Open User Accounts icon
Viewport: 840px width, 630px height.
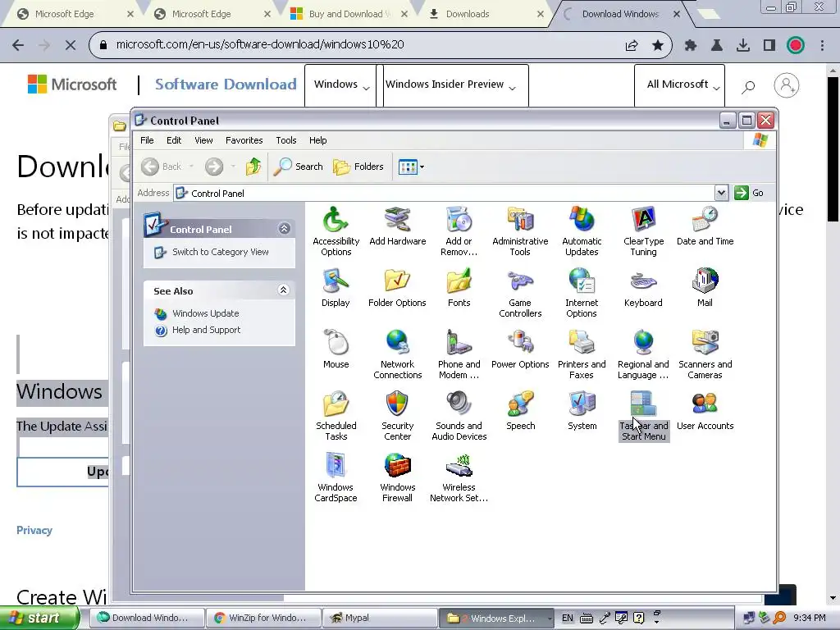[705, 411]
